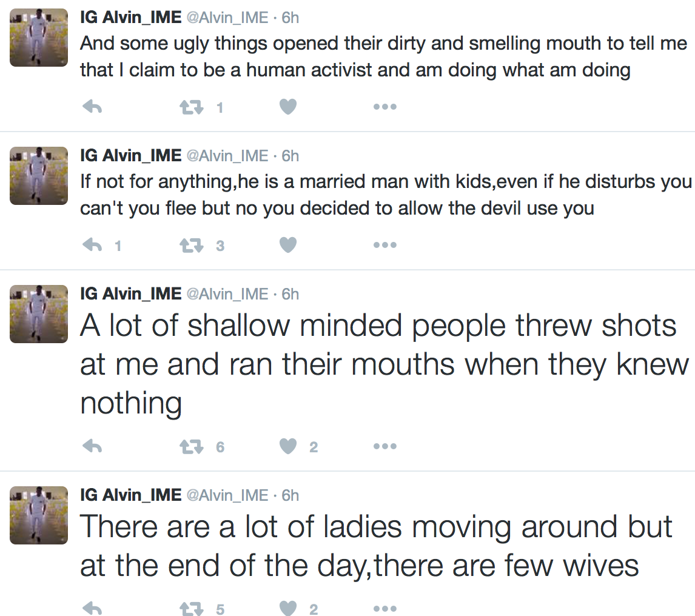Like the 'devil use you' tweet
Image resolution: width=695 pixels, height=616 pixels.
[x=288, y=245]
